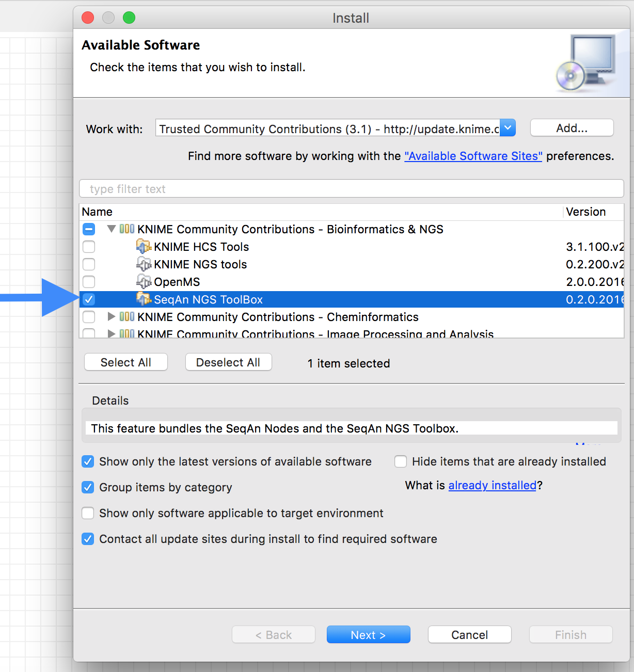Expand the Cheminformatics category

(x=111, y=317)
